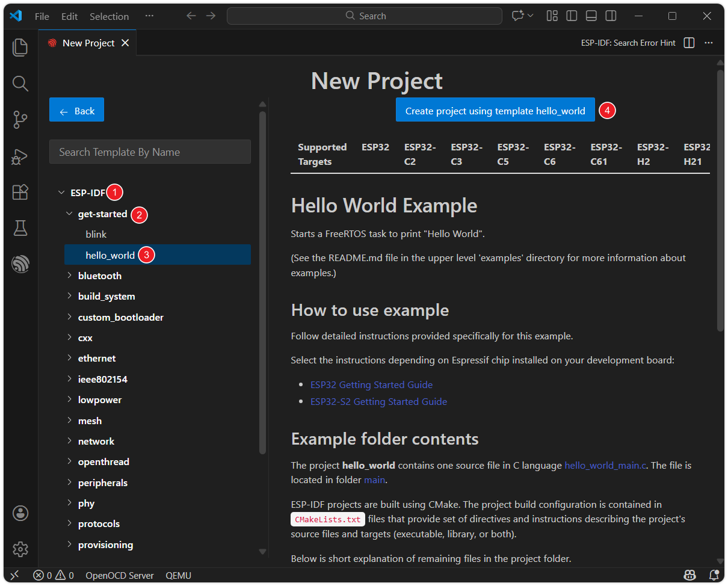
Task: Open the Extensions view
Action: tap(20, 192)
